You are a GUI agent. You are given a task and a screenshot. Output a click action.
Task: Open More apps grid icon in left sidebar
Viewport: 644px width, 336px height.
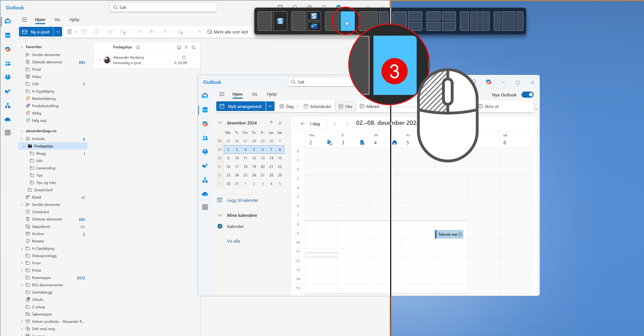(8, 132)
